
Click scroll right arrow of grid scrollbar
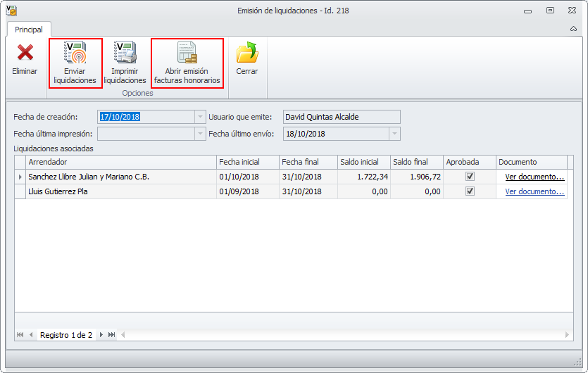click(x=567, y=335)
